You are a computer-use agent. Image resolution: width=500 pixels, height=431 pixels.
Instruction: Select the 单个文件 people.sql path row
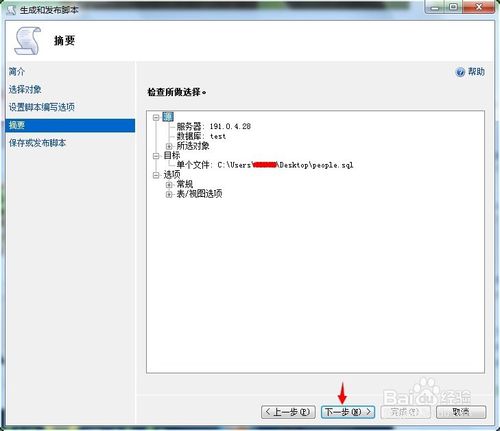point(265,165)
